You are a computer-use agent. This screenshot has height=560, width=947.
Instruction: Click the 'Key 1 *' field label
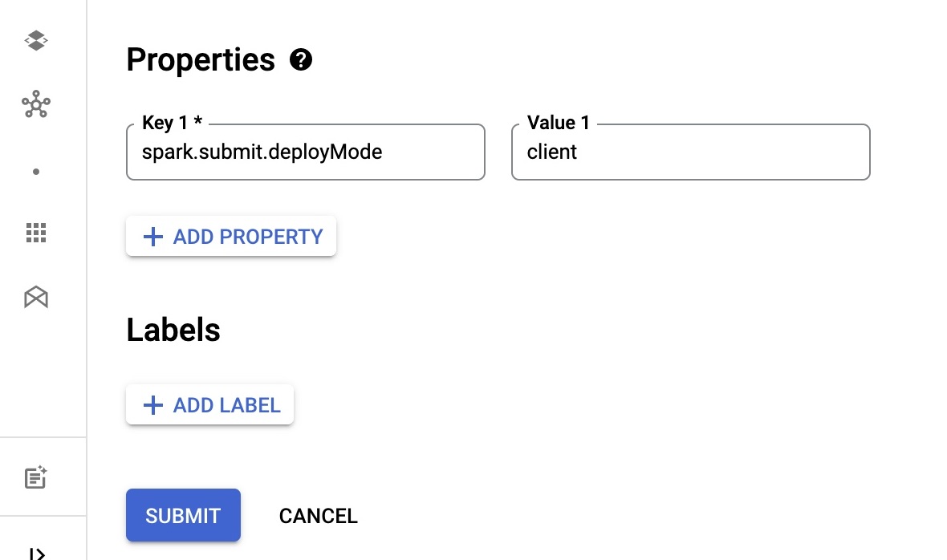pyautogui.click(x=172, y=123)
